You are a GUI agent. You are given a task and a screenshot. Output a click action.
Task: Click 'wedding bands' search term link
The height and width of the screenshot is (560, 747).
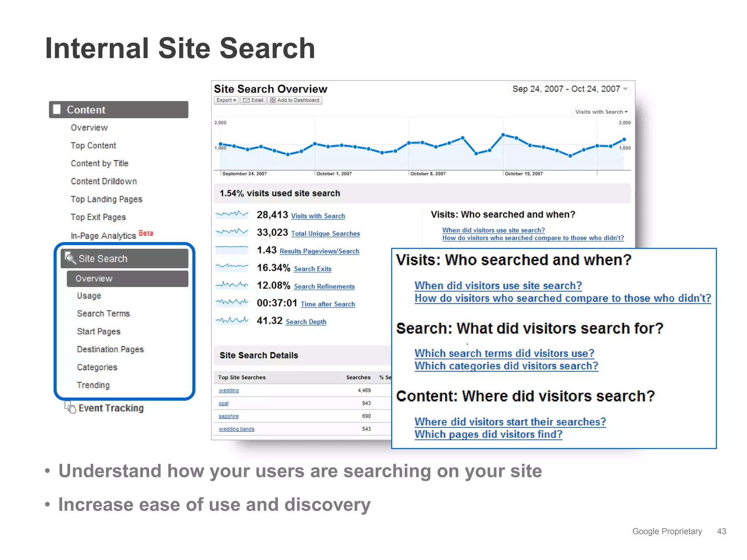237,429
